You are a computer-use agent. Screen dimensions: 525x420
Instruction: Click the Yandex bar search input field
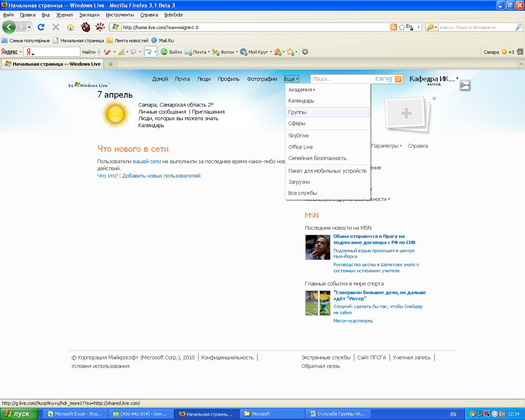(x=57, y=52)
